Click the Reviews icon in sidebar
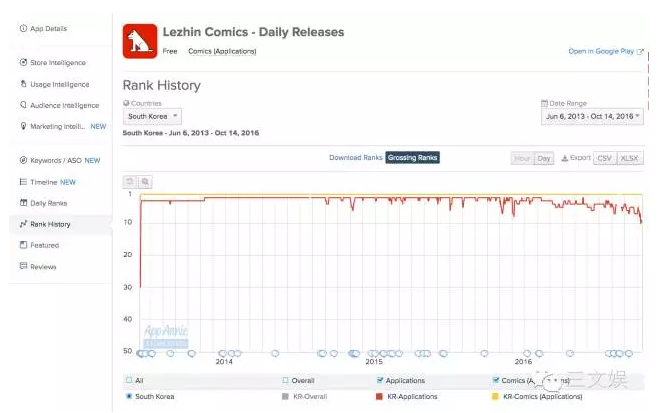This screenshot has height=413, width=670. pos(24,266)
